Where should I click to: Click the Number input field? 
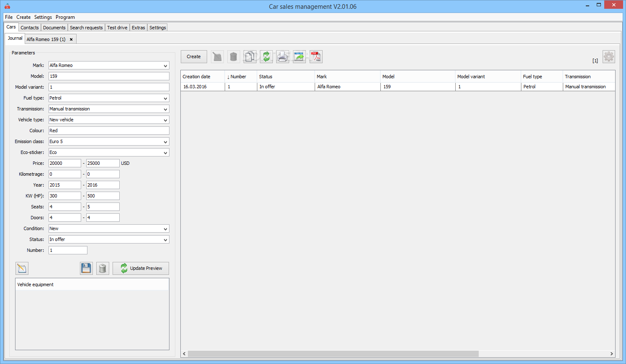[x=68, y=250]
